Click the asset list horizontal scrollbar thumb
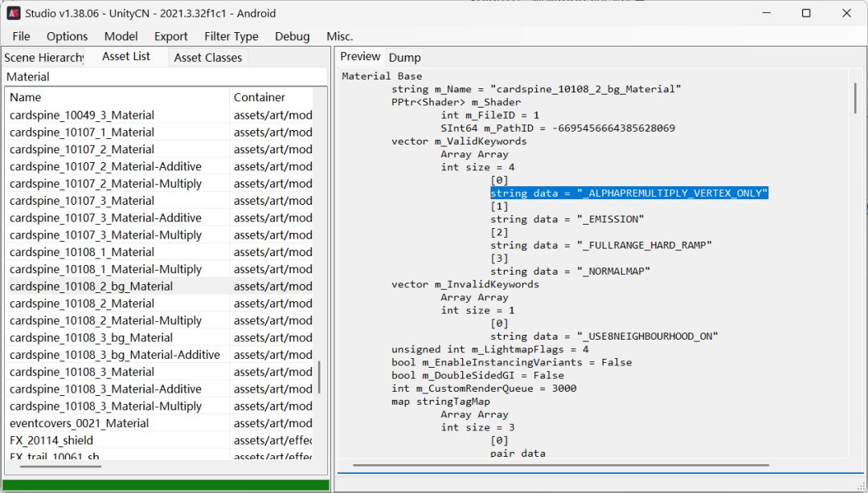Viewport: 868px width, 493px height. point(61,466)
